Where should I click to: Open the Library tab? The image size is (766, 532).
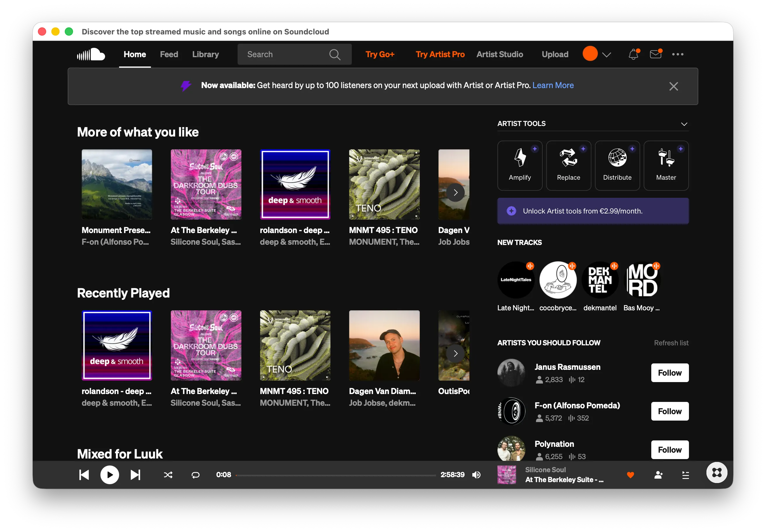[206, 54]
